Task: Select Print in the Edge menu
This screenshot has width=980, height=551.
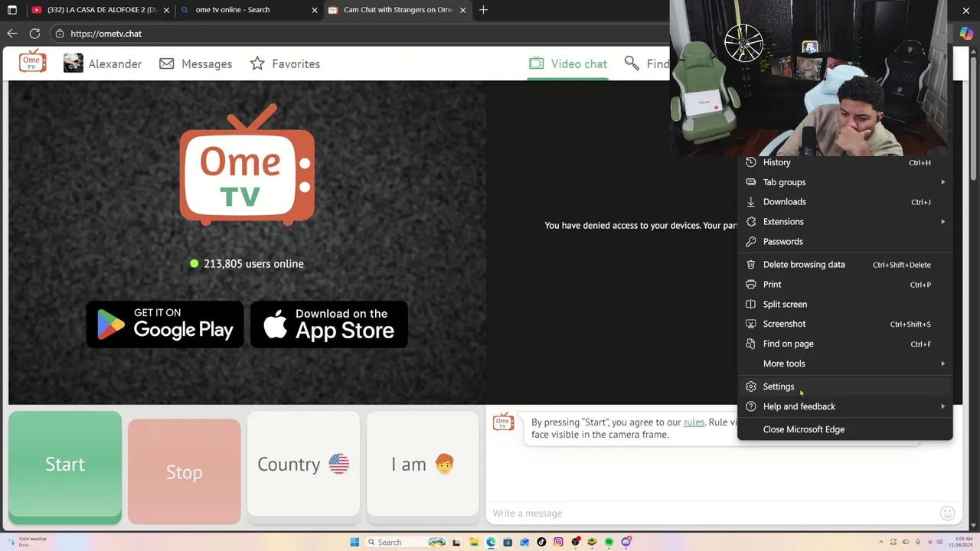Action: [845, 285]
